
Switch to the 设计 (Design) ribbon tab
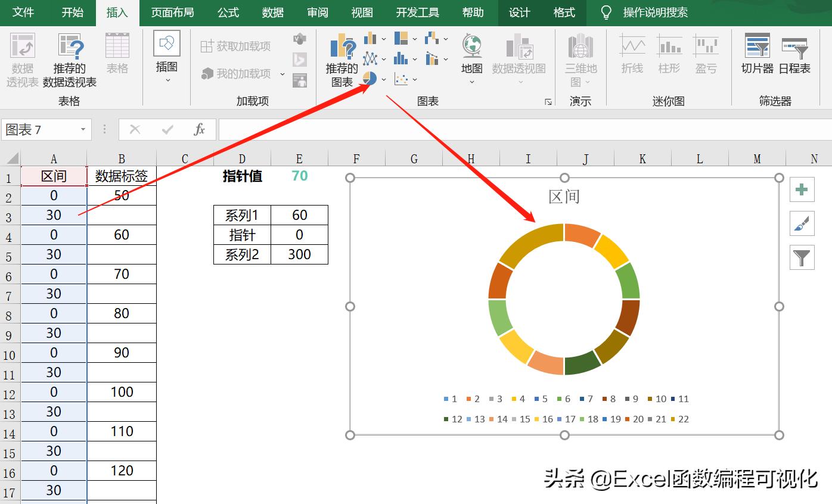(519, 12)
